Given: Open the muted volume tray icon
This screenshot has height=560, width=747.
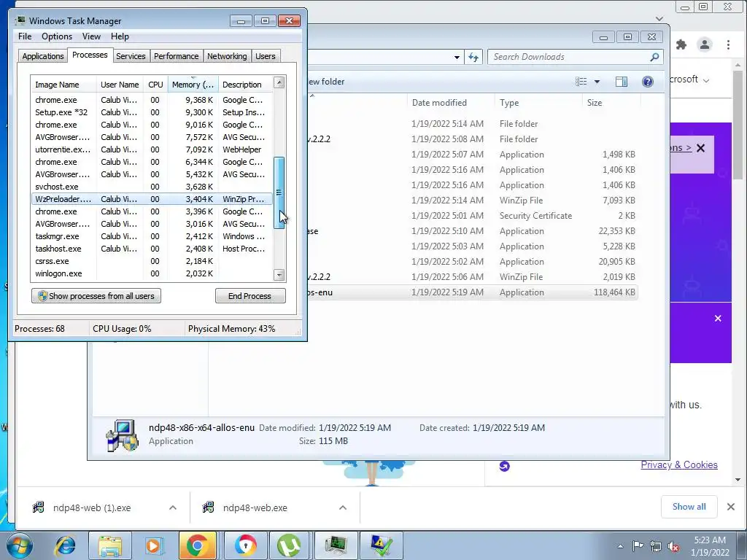Looking at the screenshot, I should tap(673, 546).
